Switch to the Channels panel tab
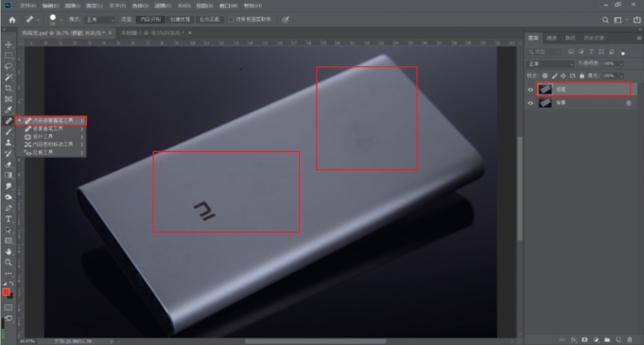This screenshot has width=644, height=345. [551, 38]
